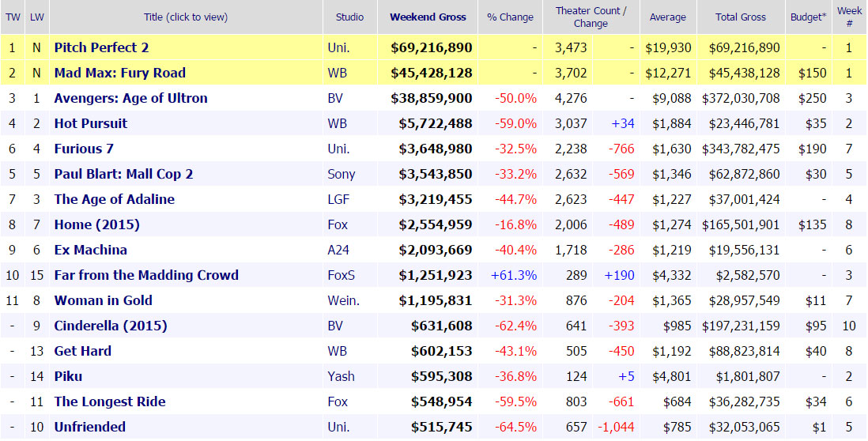The width and height of the screenshot is (868, 441).
Task: Select the $19,930 average value
Action: pyautogui.click(x=668, y=47)
